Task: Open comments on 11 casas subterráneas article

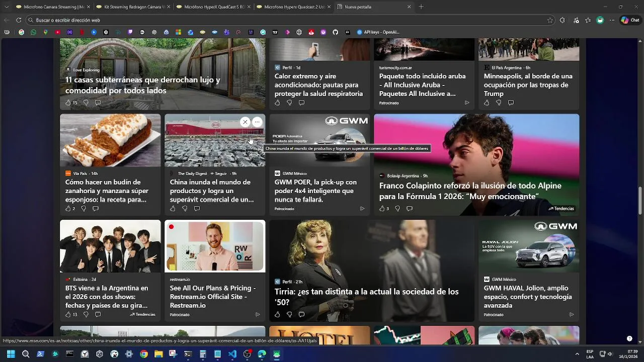Action: [x=98, y=103]
